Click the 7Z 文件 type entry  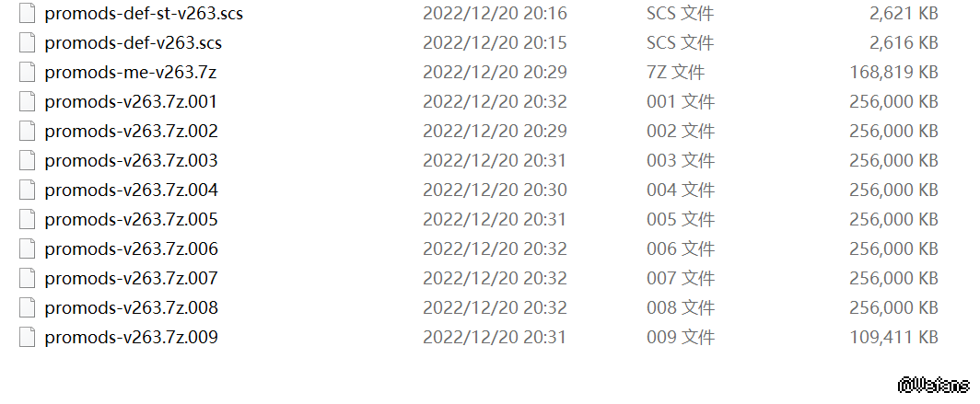[x=675, y=73]
